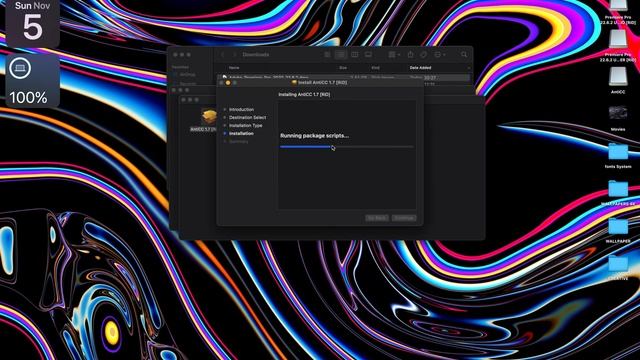Open the Finder action (ellipsis) menu
The height and width of the screenshot is (360, 640).
coord(440,55)
